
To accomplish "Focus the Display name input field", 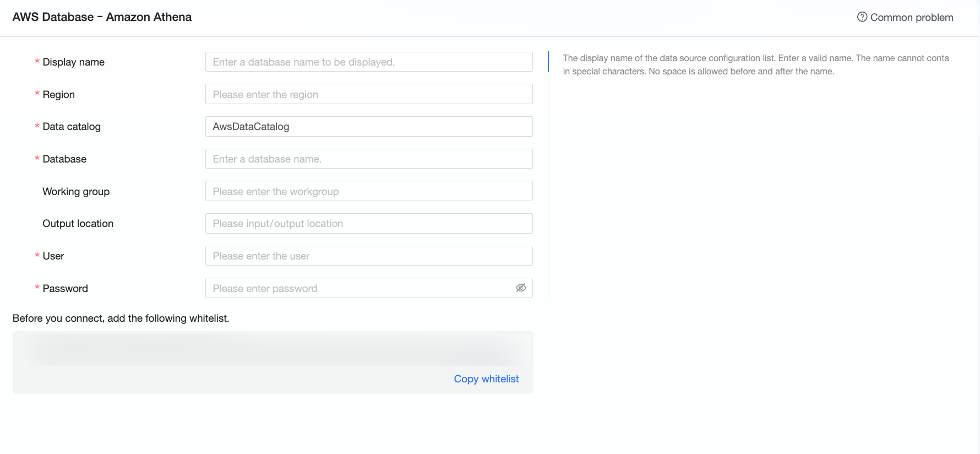I will [369, 62].
